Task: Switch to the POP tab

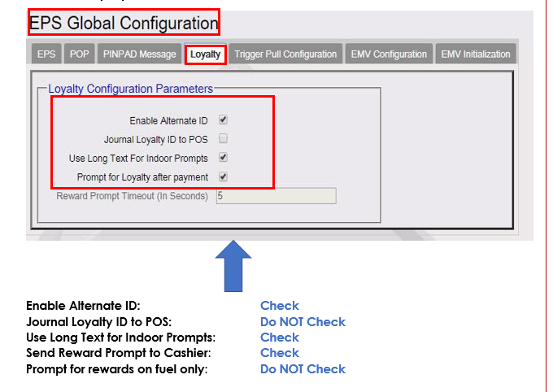Action: [80, 54]
